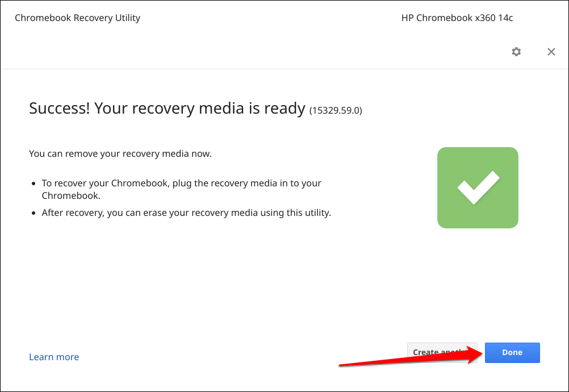The image size is (569, 392).
Task: Open settings via the gear icon
Action: pos(516,52)
